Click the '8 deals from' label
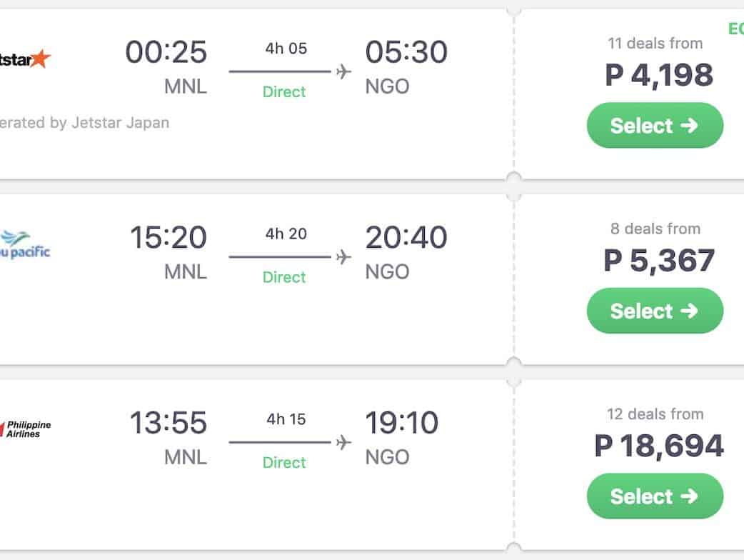The image size is (744, 560). point(655,229)
